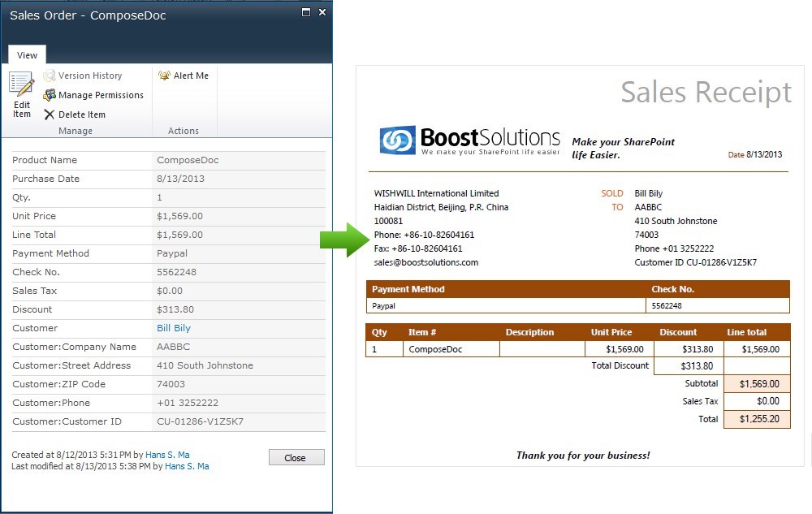Click the Purchase Date value 8/13/2013 in form

(180, 179)
